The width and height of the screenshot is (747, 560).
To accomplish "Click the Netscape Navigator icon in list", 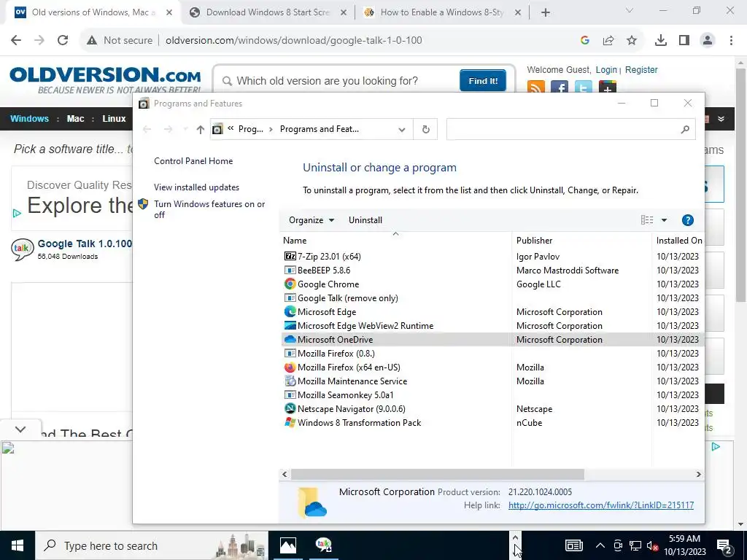I will (290, 408).
